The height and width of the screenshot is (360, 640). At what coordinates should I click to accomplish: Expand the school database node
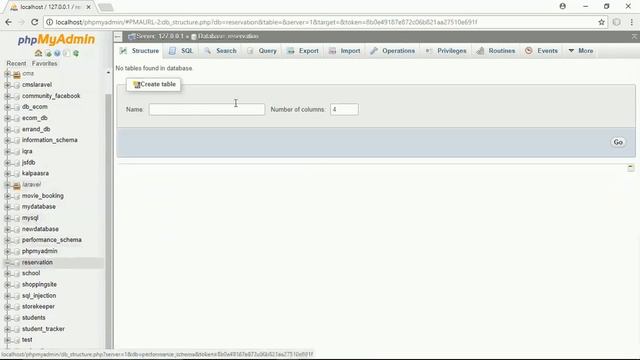click(7, 273)
